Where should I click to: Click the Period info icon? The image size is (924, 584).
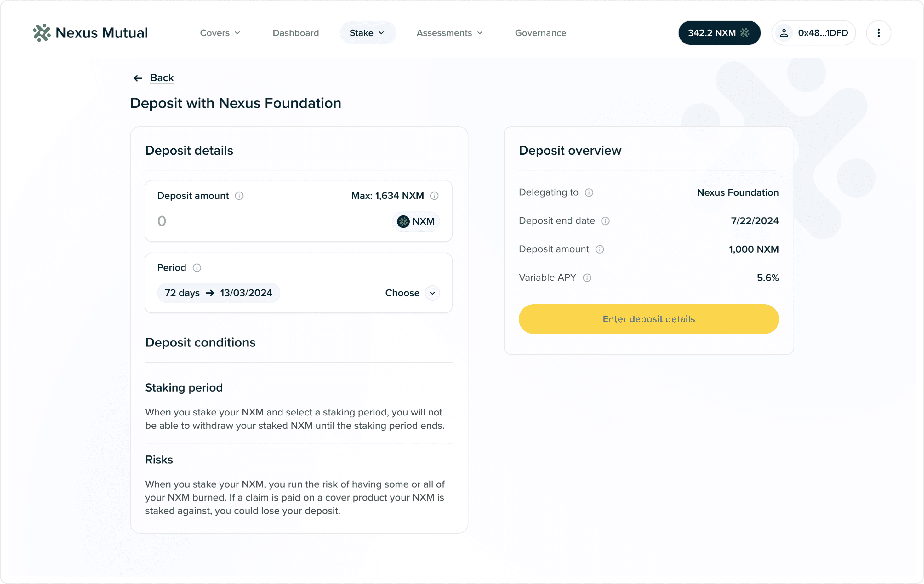click(197, 267)
